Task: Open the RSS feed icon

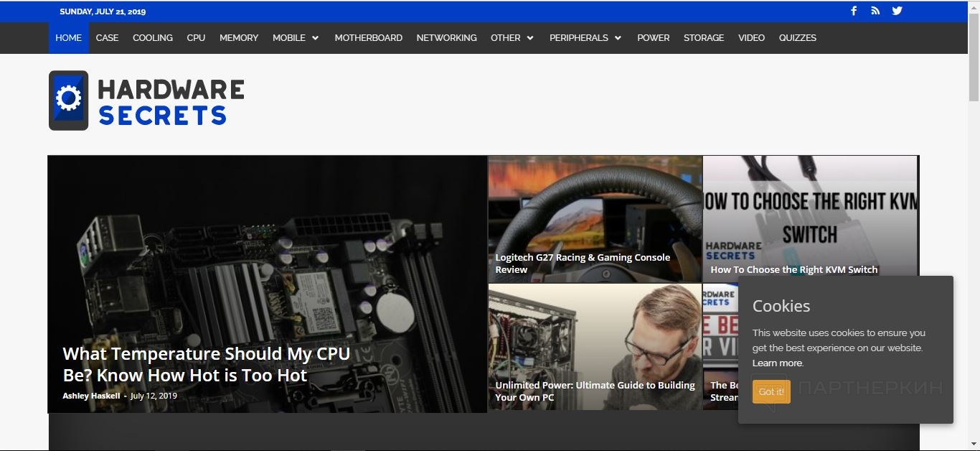Action: (x=875, y=11)
